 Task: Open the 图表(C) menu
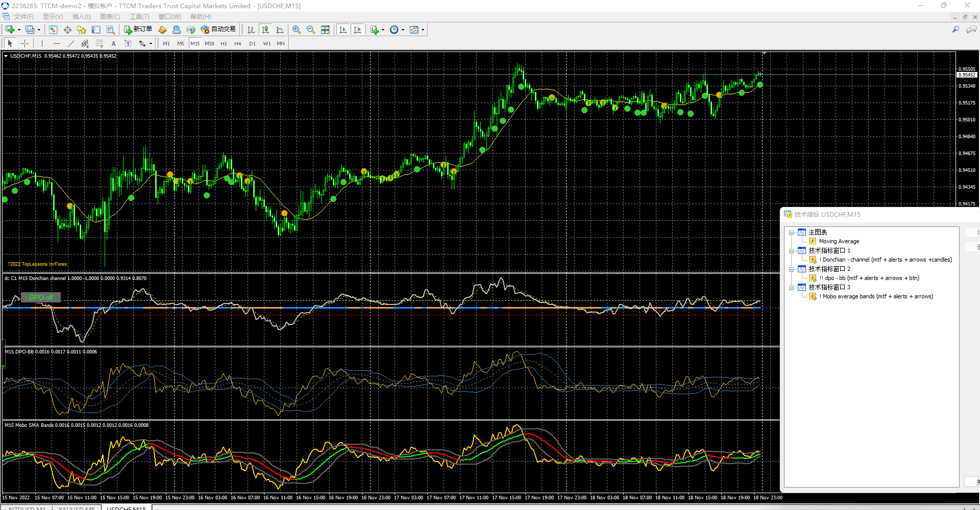(x=110, y=17)
